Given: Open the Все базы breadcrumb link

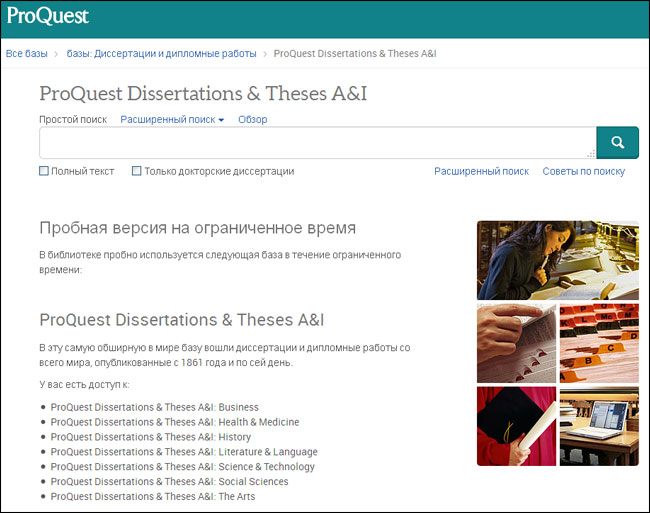Looking at the screenshot, I should click(27, 53).
